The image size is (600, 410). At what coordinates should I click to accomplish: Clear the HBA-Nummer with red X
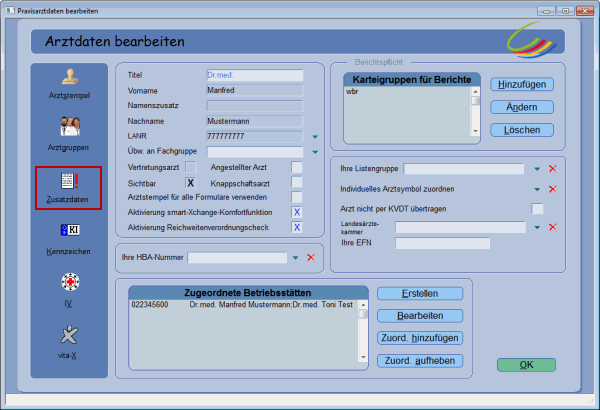311,258
